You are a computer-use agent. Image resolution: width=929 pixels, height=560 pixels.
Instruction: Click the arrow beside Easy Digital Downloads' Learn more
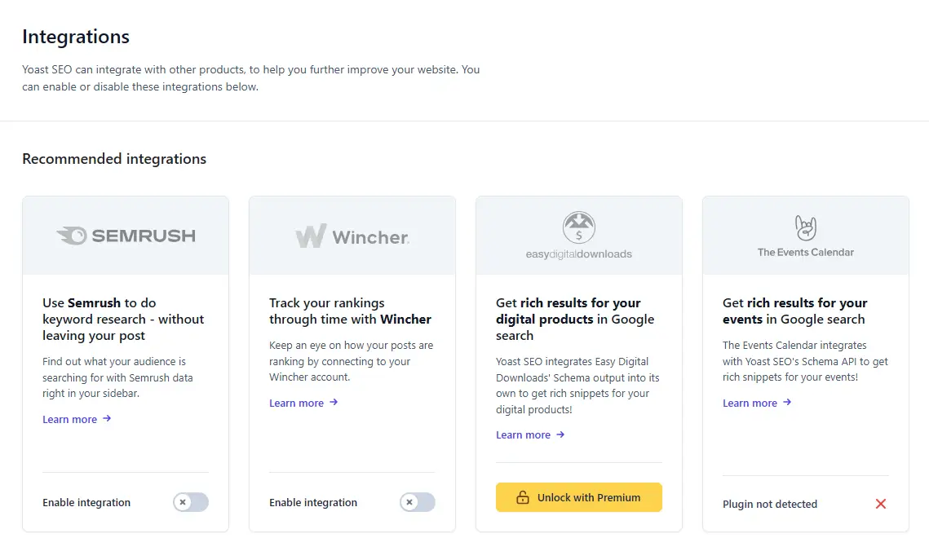pos(559,434)
